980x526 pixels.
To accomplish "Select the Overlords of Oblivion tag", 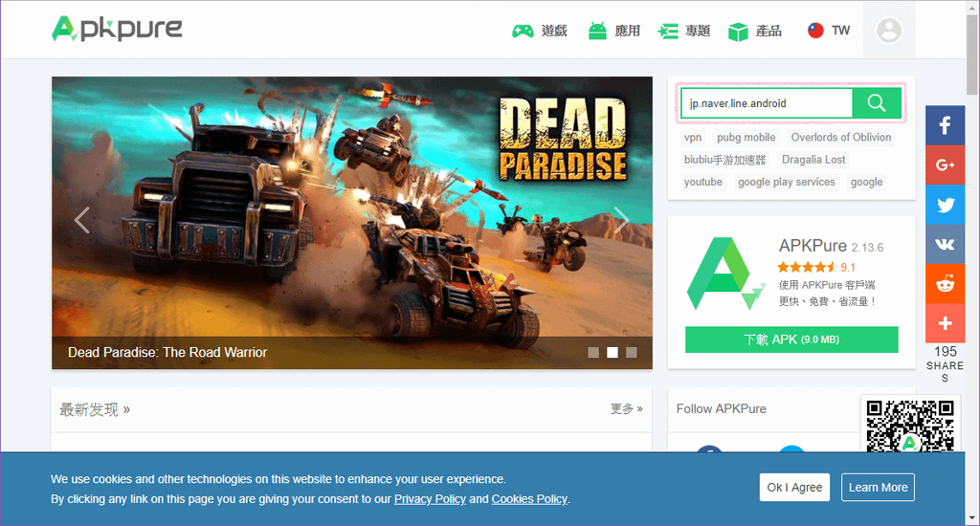I will [x=841, y=138].
